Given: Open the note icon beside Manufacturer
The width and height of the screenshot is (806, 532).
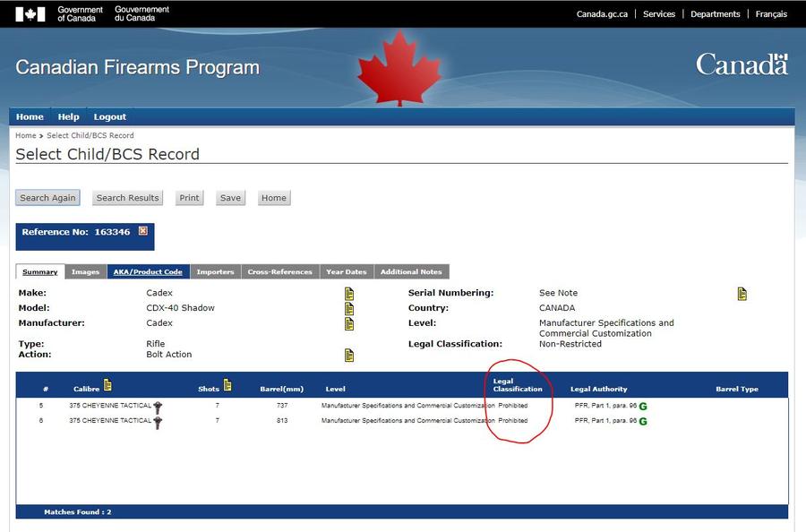Looking at the screenshot, I should point(349,324).
